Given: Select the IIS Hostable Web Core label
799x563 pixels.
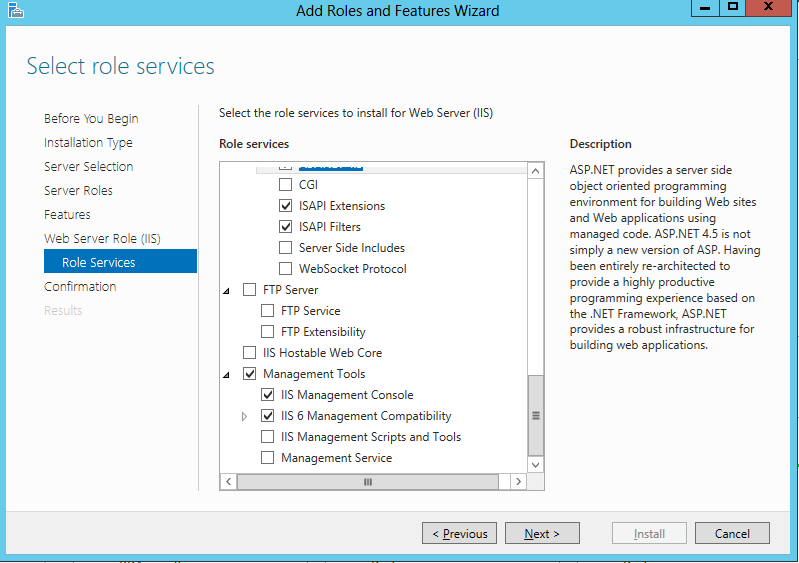Looking at the screenshot, I should click(x=323, y=353).
